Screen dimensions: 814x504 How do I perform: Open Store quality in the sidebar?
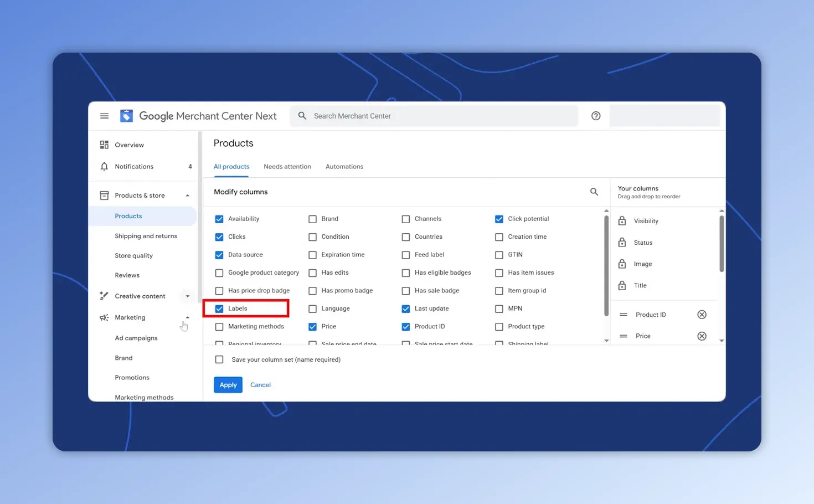[x=133, y=255]
